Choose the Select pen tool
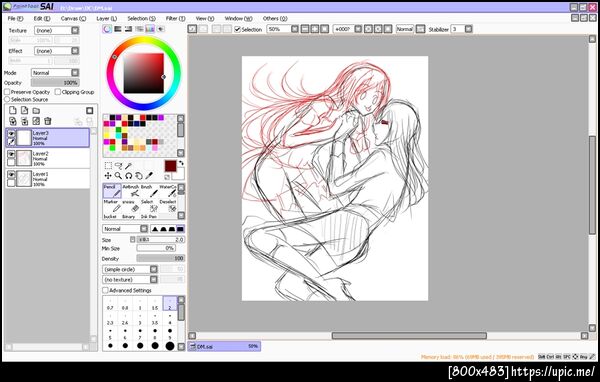This screenshot has height=382, width=600. coord(149,206)
